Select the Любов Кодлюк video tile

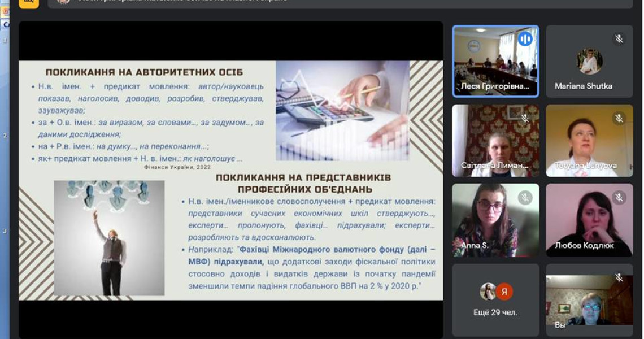589,220
